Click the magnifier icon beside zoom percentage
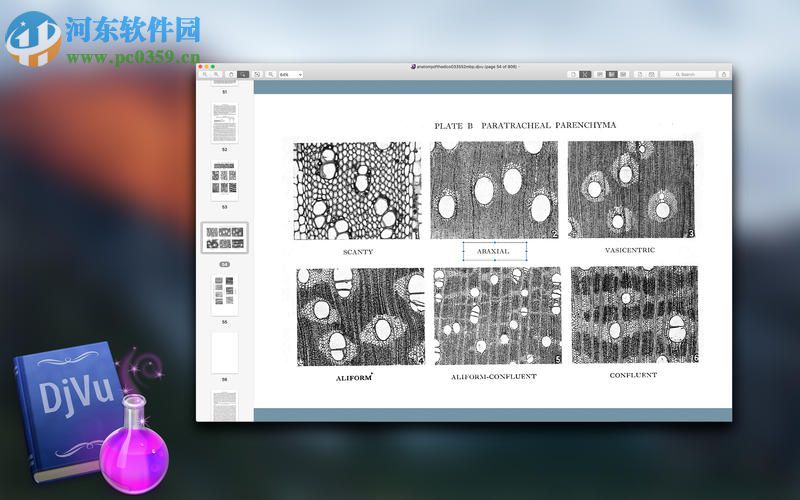Image resolution: width=800 pixels, height=500 pixels. [x=270, y=74]
